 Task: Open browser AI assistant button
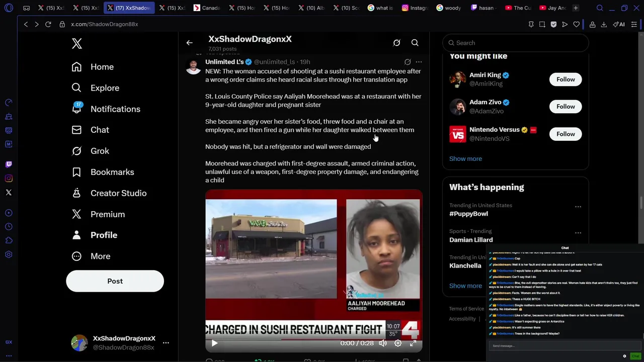pyautogui.click(x=619, y=24)
